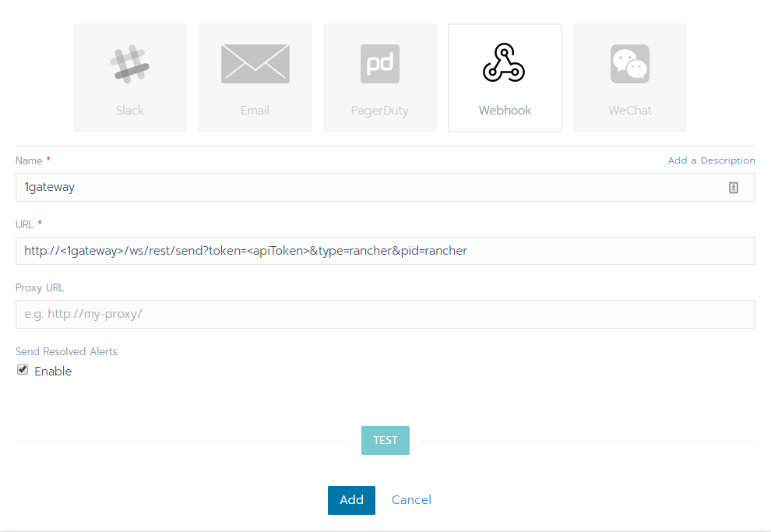
Task: Cancel the notifier form
Action: click(411, 500)
